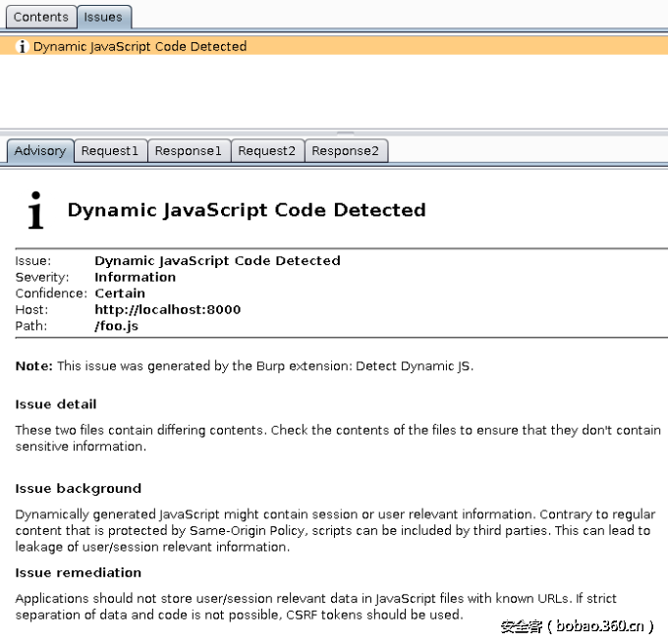Image resolution: width=668 pixels, height=644 pixels.
Task: View the Request1 tab
Action: click(x=110, y=151)
